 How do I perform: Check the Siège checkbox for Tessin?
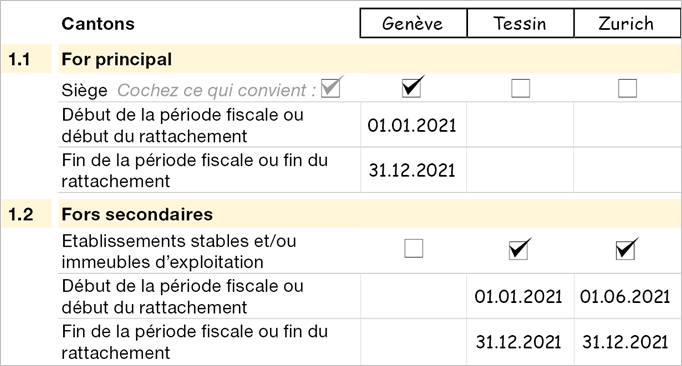520,88
